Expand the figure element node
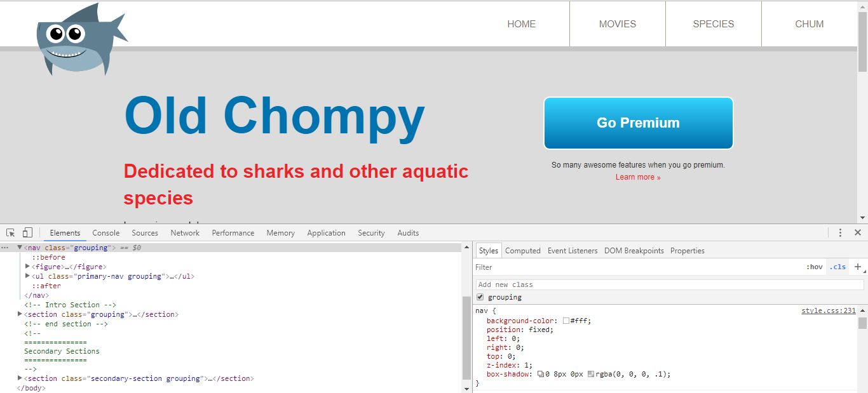 coord(27,267)
